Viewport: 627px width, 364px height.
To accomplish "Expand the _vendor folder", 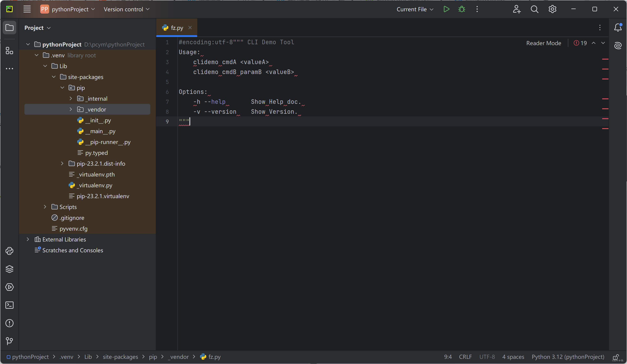I will [x=71, y=109].
